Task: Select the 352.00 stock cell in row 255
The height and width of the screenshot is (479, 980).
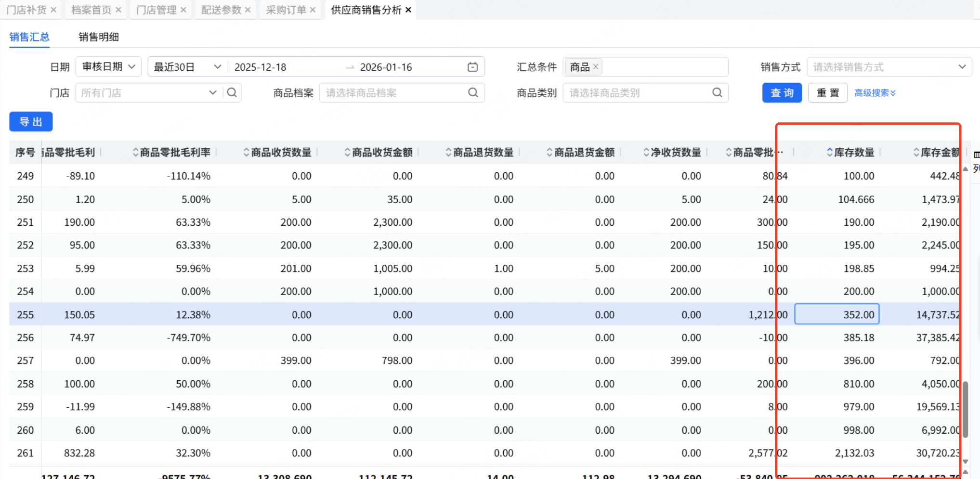Action: (836, 314)
